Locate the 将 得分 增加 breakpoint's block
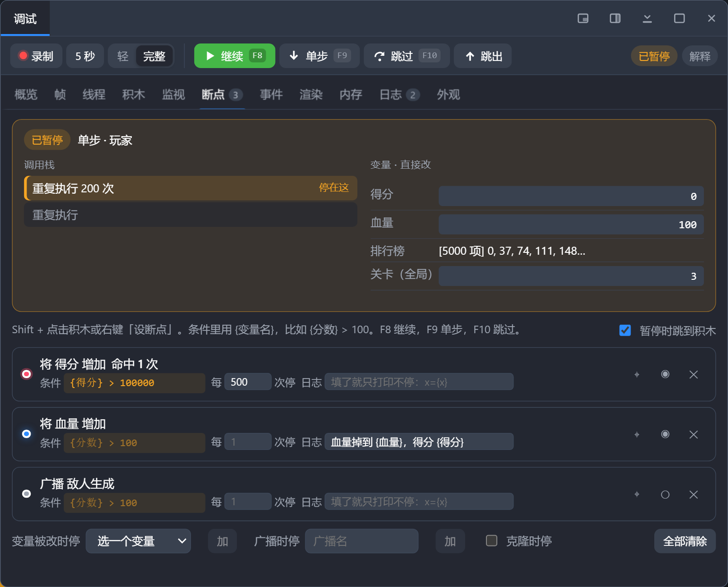This screenshot has width=728, height=587. click(637, 375)
